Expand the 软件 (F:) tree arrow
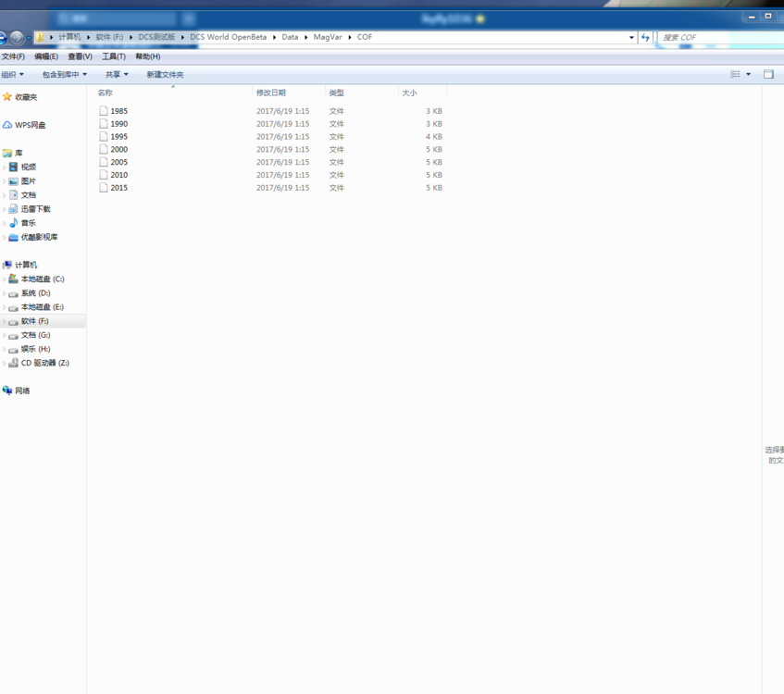Viewport: 784px width, 694px height. click(5, 321)
